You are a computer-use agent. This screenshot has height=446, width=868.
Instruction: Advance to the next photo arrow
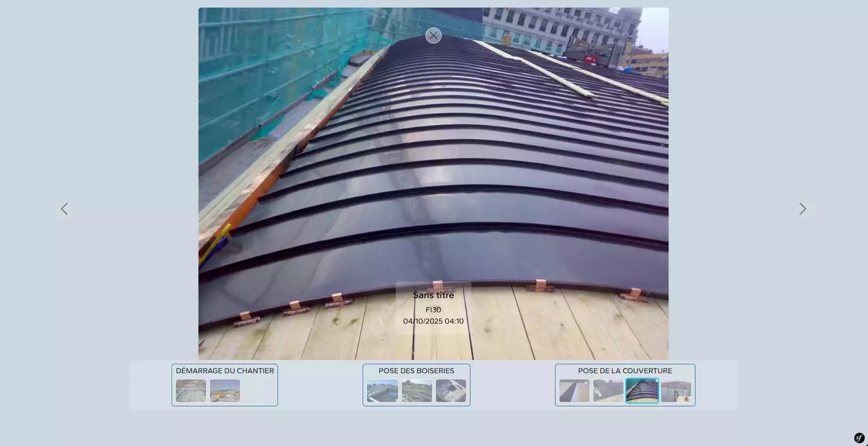coord(802,209)
